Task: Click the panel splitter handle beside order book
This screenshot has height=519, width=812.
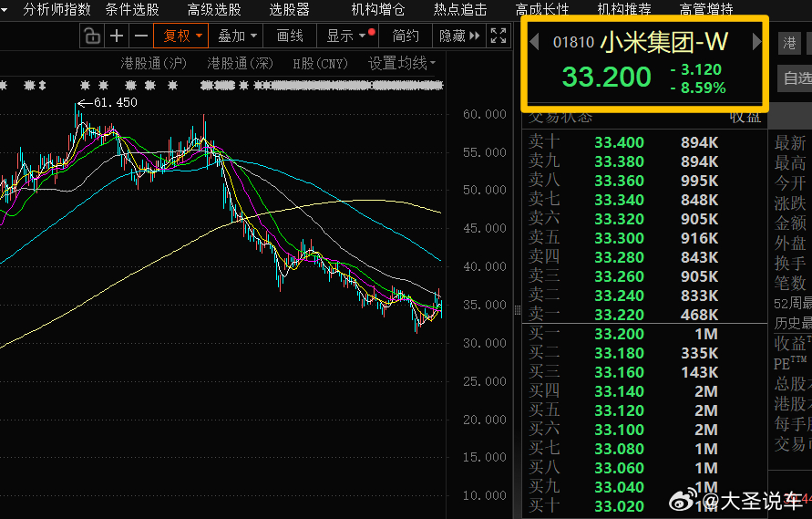Action: [518, 310]
